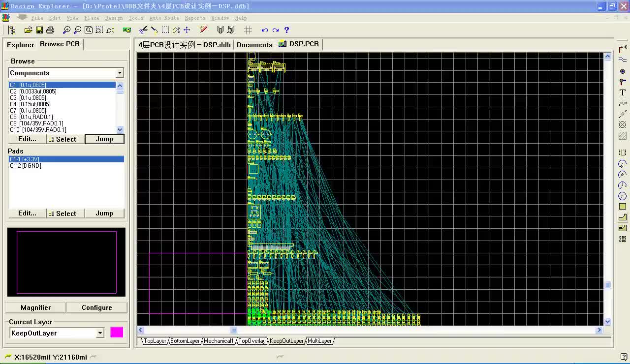Toggle the project manager panel icon
630x364 pixels.
pos(12,30)
